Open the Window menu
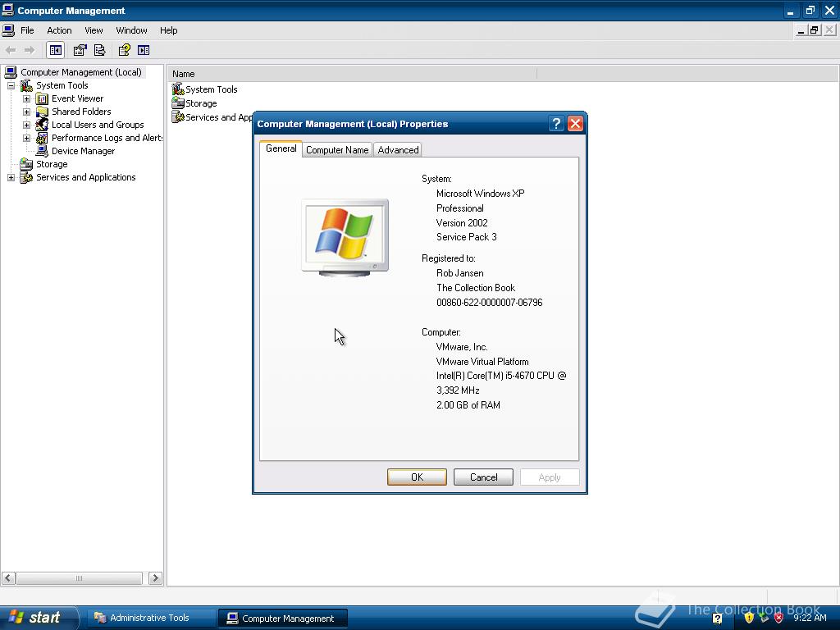Image resolution: width=840 pixels, height=630 pixels. tap(131, 30)
